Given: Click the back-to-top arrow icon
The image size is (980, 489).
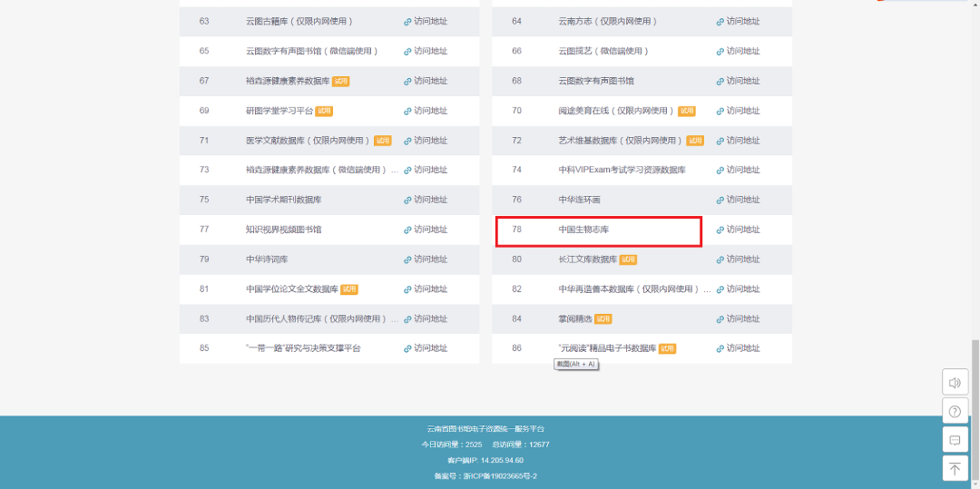Looking at the screenshot, I should (x=955, y=468).
